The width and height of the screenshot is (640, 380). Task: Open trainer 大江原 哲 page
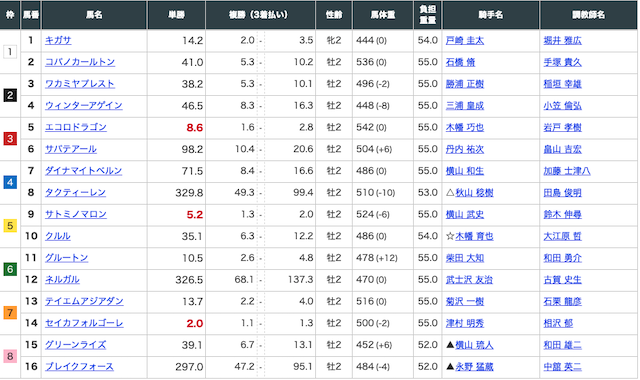click(x=562, y=236)
